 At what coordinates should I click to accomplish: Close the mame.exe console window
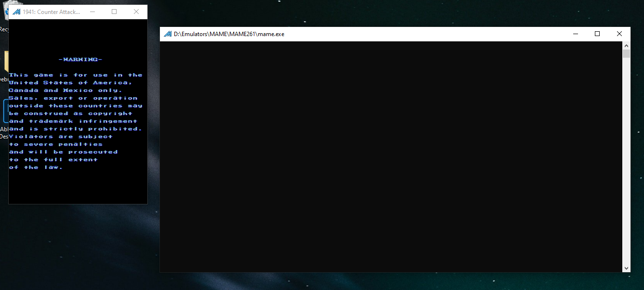[x=619, y=34]
